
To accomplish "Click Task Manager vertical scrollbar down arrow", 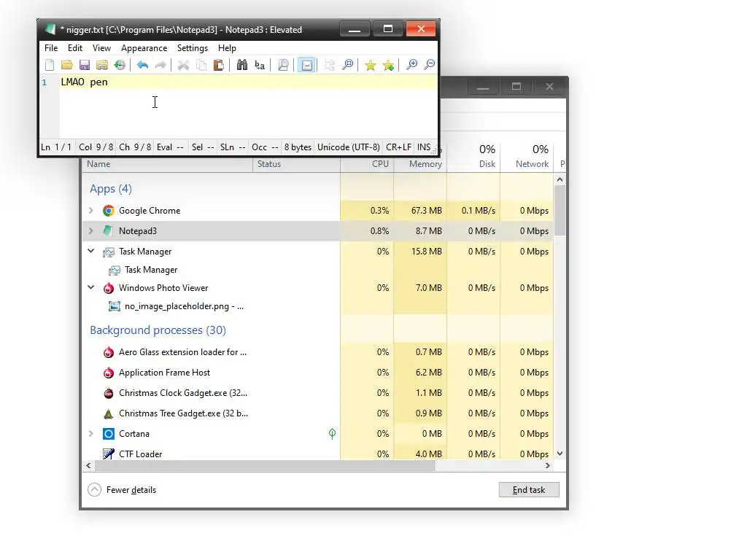I will pos(560,454).
